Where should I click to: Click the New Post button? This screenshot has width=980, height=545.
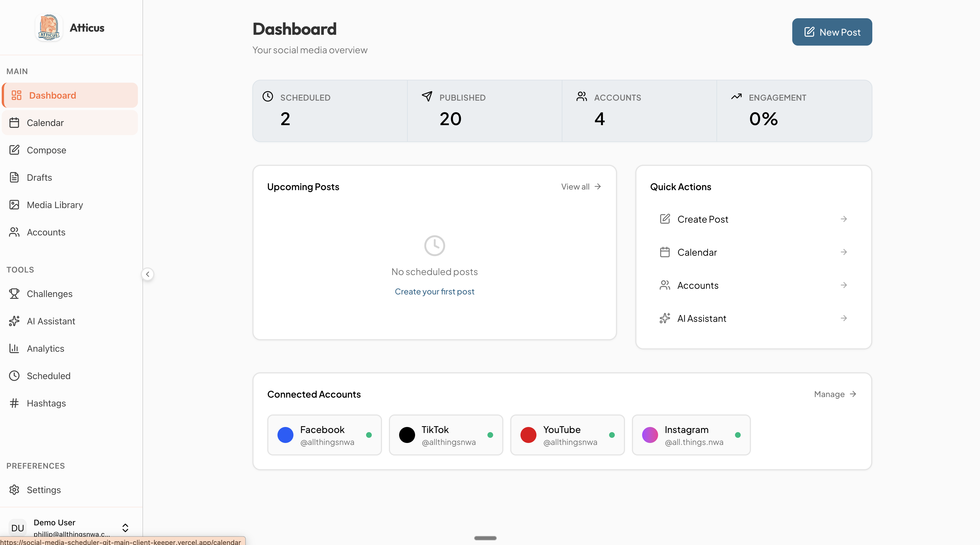(832, 32)
